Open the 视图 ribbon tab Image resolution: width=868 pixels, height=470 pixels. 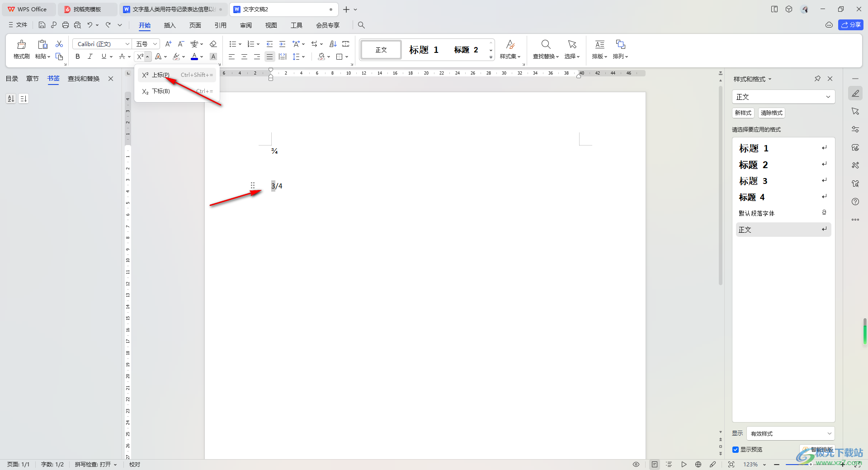(271, 25)
